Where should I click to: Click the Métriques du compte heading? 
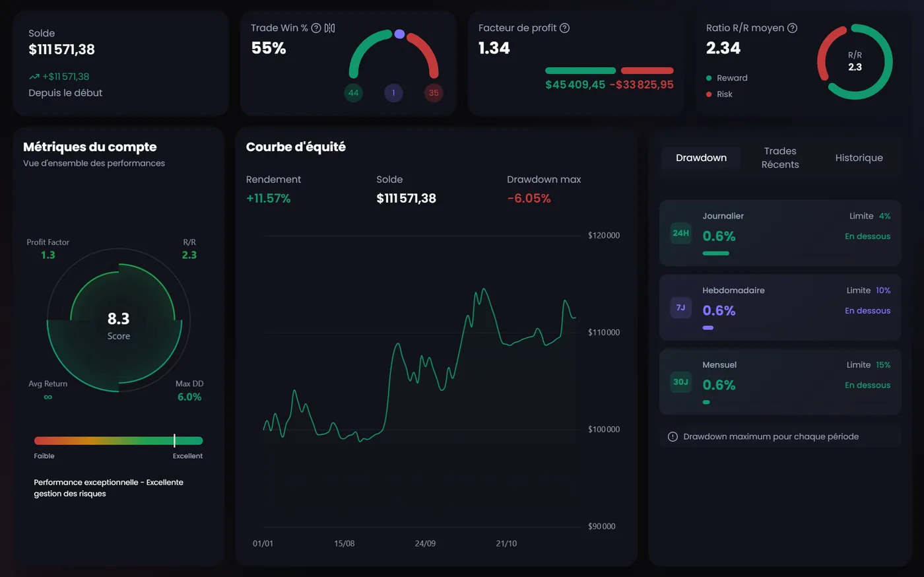tap(90, 147)
